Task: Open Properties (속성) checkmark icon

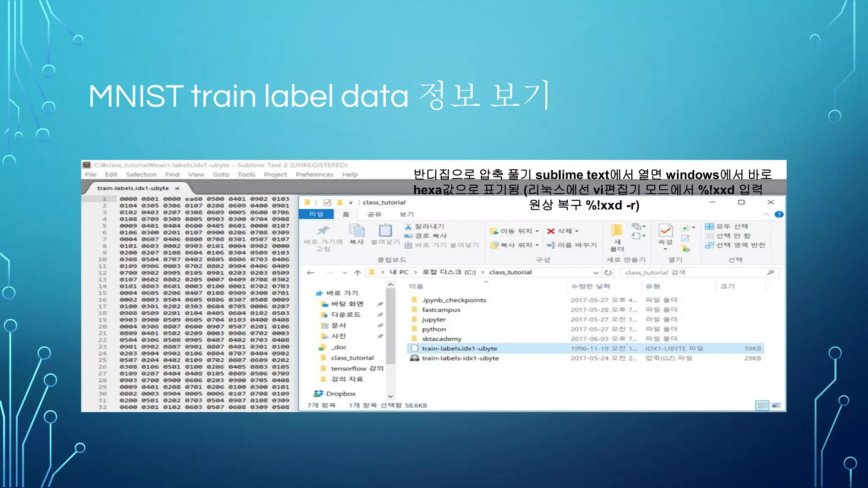Action: tap(665, 231)
